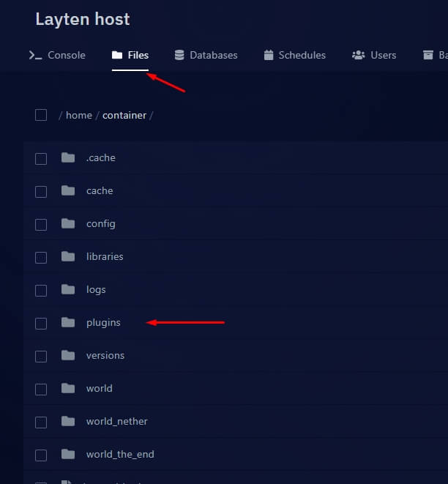Open the Console tab

tap(57, 55)
